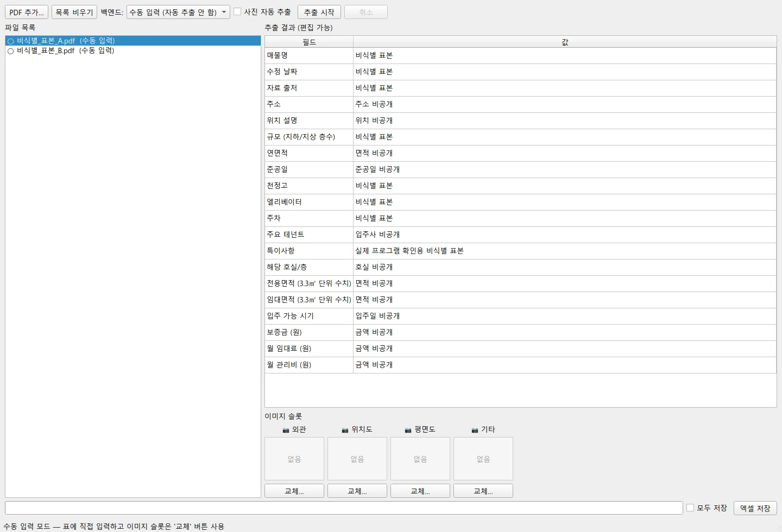Click the value cell of 보증금 (원)
Screen dimensions: 782x532
(565, 332)
